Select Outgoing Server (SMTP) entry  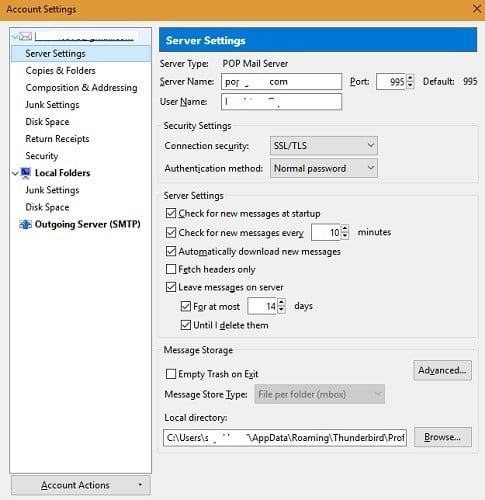(88, 224)
